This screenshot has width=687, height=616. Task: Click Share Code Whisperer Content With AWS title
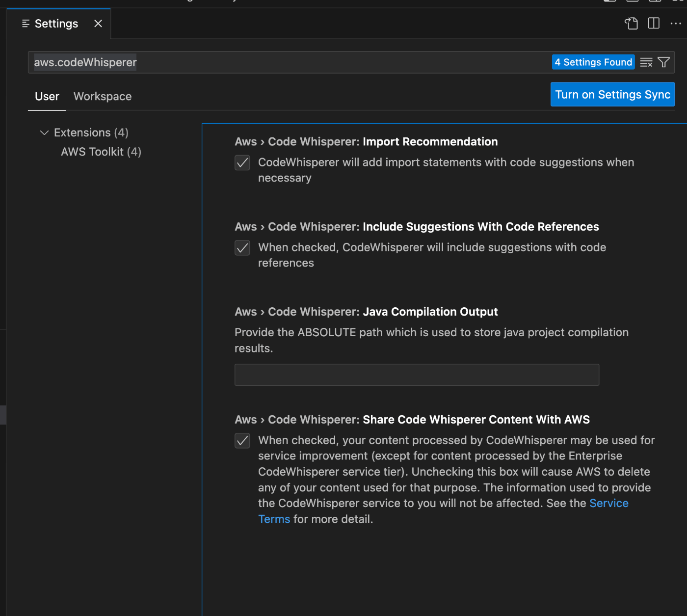coord(412,420)
